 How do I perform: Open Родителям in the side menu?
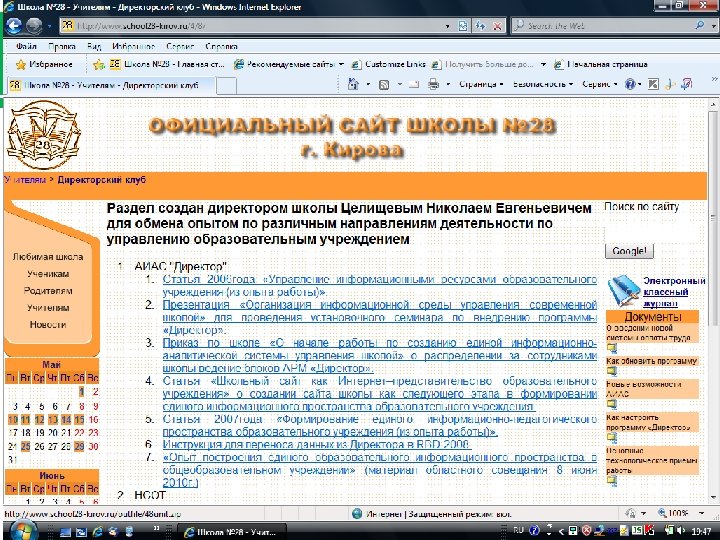(x=48, y=291)
